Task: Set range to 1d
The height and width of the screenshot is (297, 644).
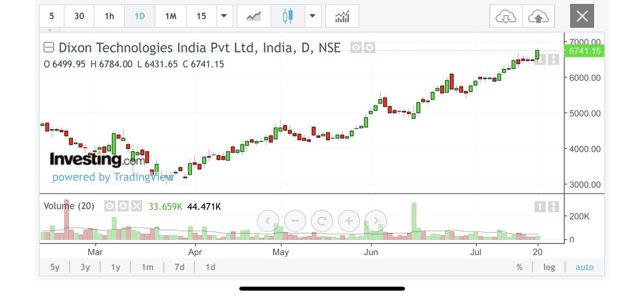Action: tap(210, 267)
